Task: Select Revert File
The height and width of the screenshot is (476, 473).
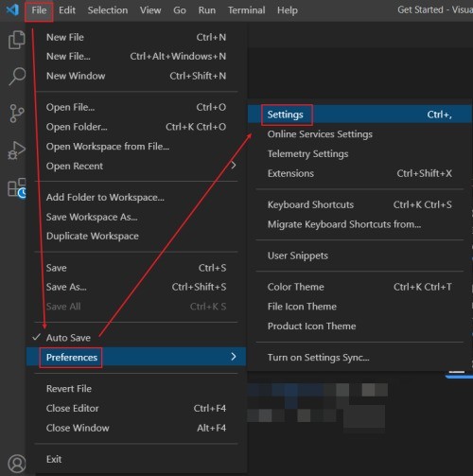Action: pyautogui.click(x=136, y=389)
